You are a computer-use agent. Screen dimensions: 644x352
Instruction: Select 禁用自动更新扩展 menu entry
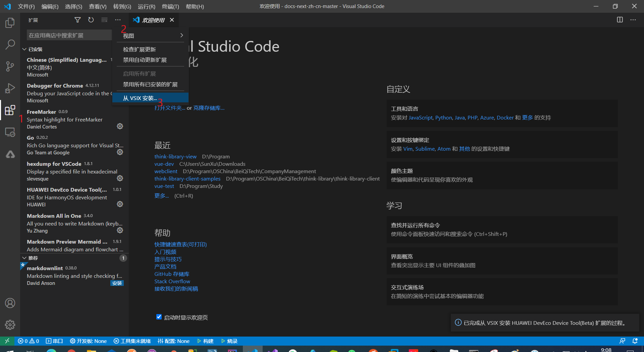[151, 60]
